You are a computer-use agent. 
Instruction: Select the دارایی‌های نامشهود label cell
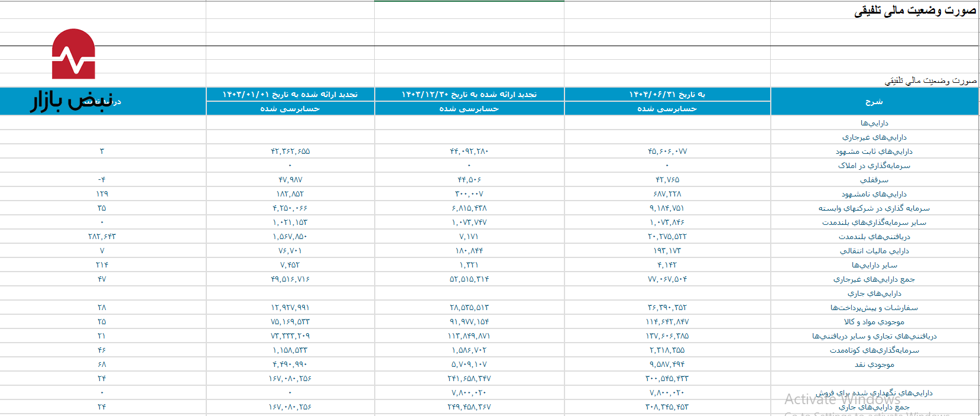point(874,194)
